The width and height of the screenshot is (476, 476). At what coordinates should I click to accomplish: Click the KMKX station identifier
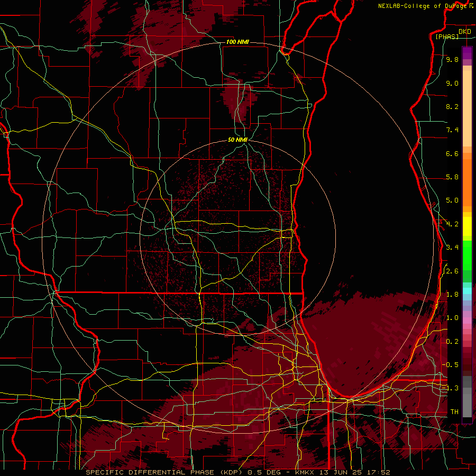point(306,472)
